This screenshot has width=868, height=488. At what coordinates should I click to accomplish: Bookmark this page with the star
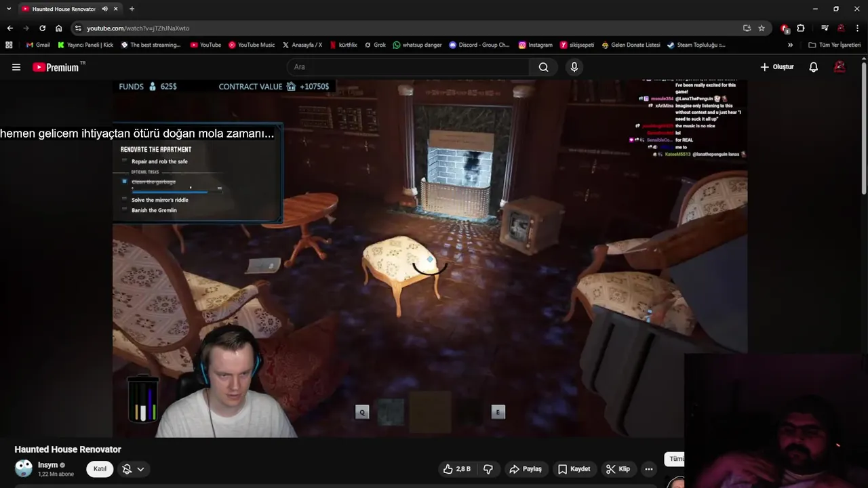click(x=762, y=28)
